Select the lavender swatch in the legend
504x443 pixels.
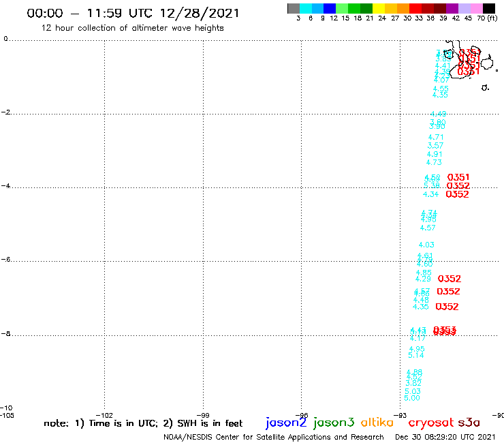[464, 8]
